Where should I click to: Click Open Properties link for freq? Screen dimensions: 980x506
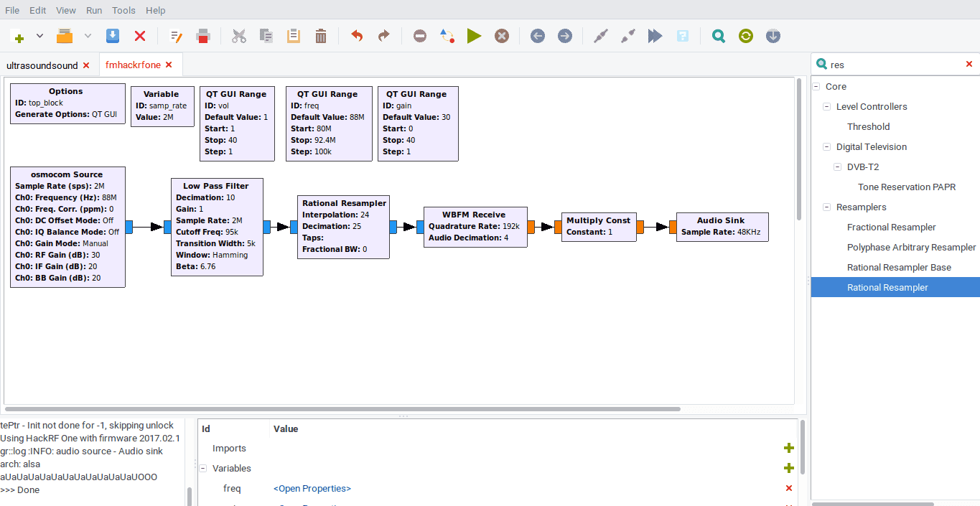(312, 489)
